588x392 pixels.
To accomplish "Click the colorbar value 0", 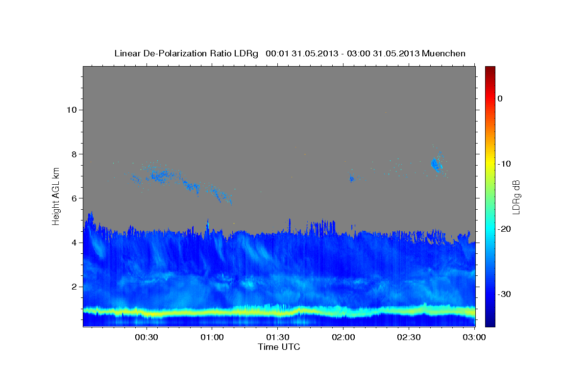I will tap(500, 98).
